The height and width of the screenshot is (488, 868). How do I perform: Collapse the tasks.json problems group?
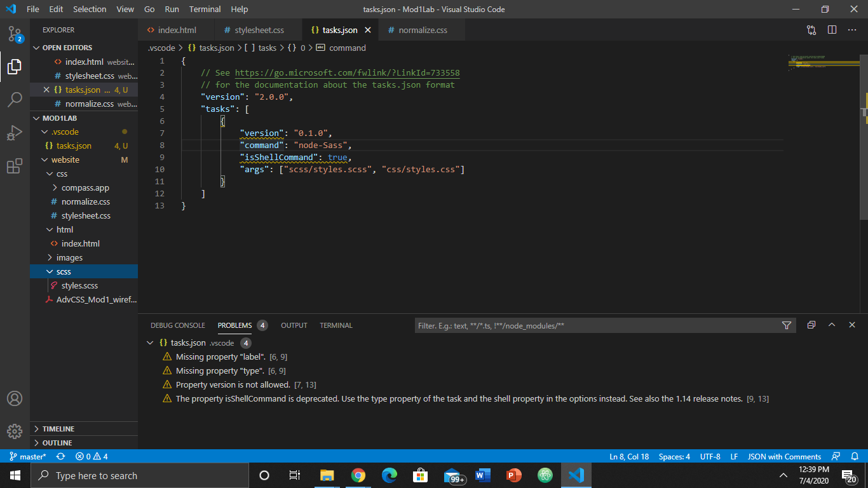click(x=151, y=343)
